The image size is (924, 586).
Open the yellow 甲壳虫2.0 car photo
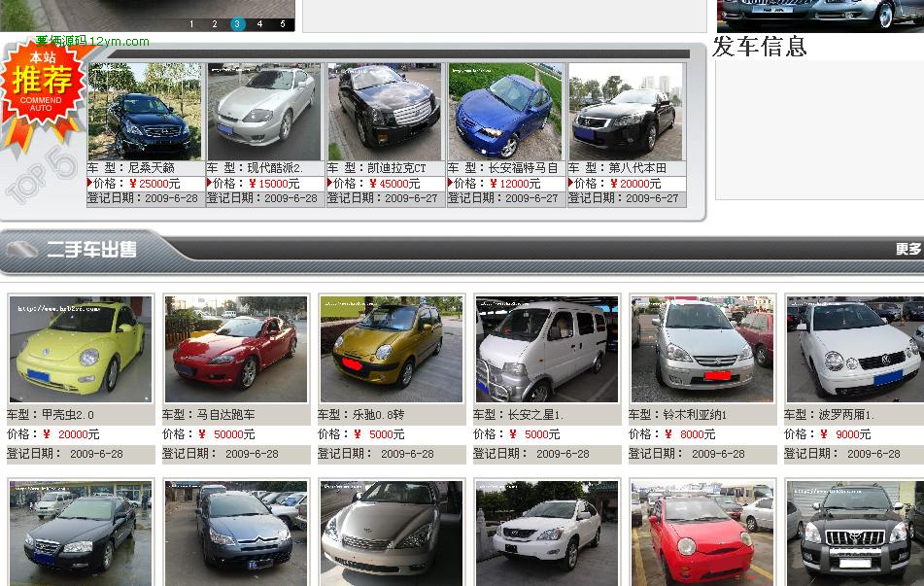81,349
